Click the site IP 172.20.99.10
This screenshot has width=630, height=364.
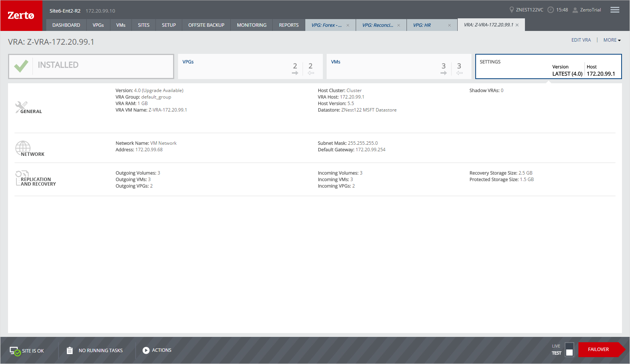coord(100,11)
